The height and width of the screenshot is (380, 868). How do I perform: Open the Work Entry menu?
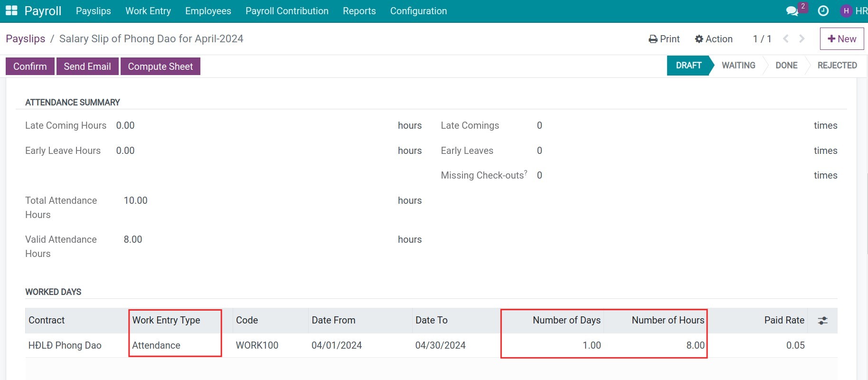148,11
